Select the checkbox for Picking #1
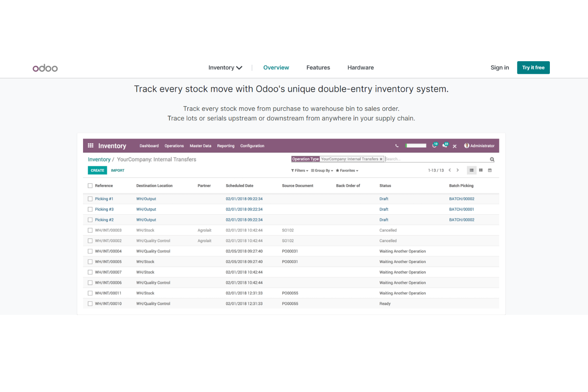Viewport: 588px width, 392px height. [x=90, y=199]
